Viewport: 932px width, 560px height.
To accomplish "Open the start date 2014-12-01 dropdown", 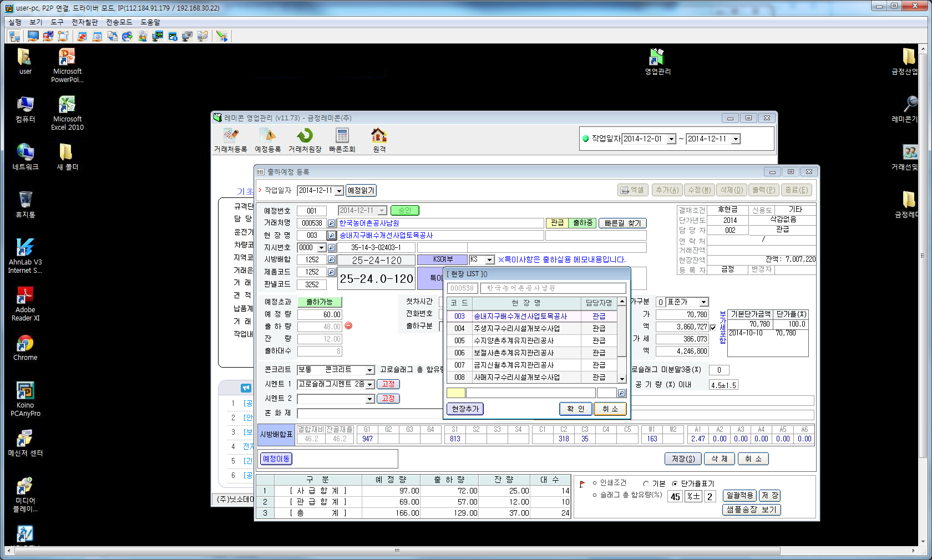I will click(671, 139).
